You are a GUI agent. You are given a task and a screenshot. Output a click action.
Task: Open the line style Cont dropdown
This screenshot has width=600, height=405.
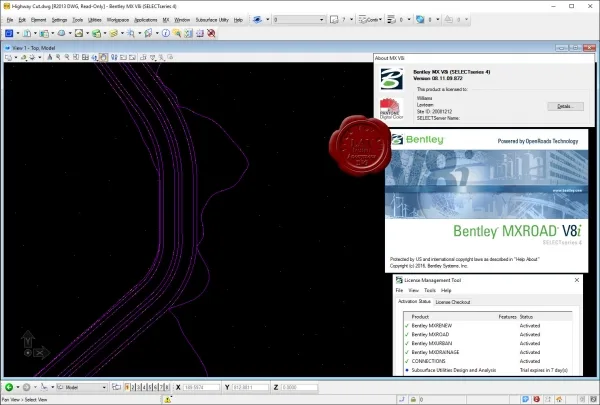pyautogui.click(x=370, y=20)
